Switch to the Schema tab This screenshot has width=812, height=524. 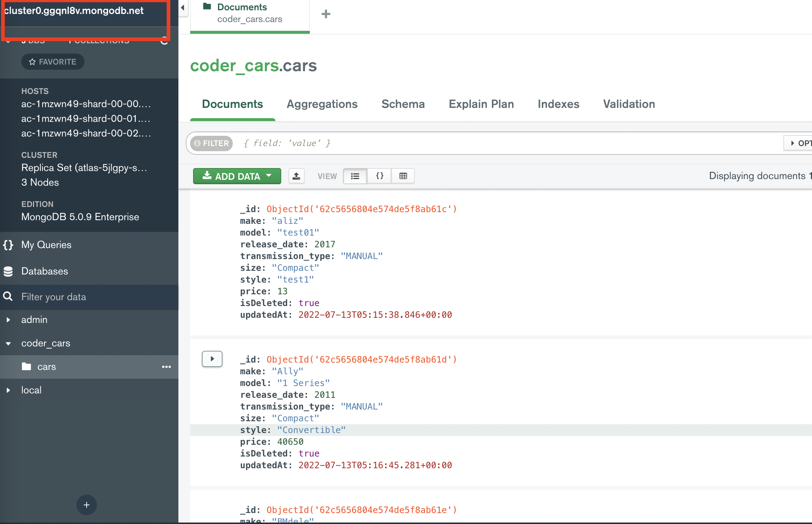tap(403, 104)
